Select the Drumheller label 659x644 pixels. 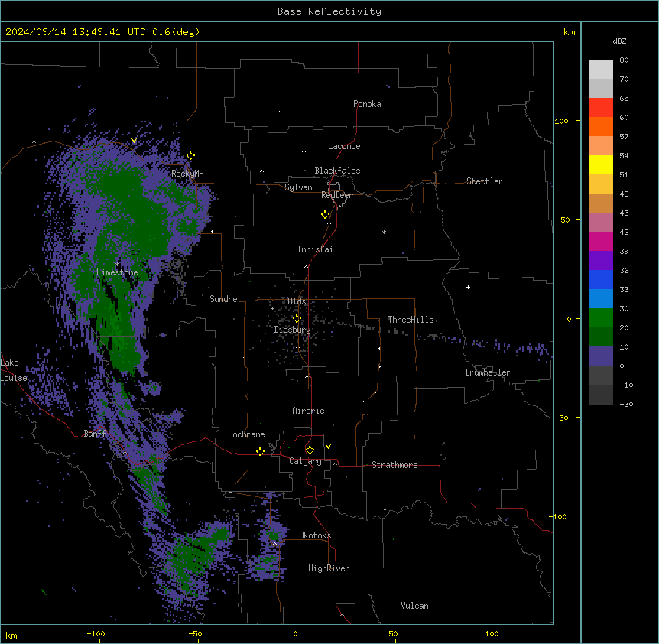point(488,372)
